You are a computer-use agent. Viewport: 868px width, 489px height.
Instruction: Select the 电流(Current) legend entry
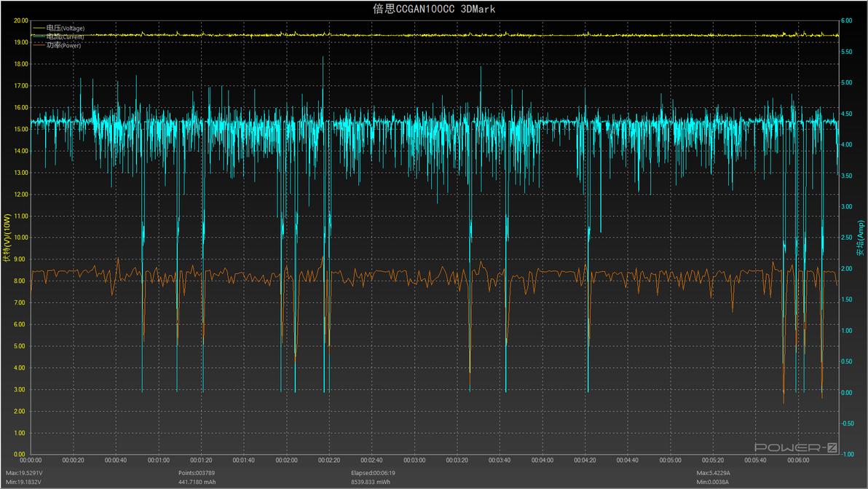click(x=59, y=36)
